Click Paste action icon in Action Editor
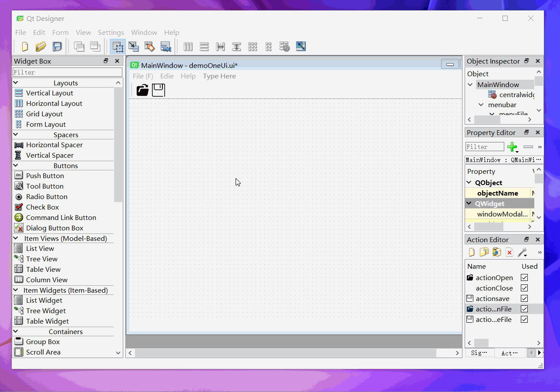Viewport: 560px width, 392px height. (497, 252)
